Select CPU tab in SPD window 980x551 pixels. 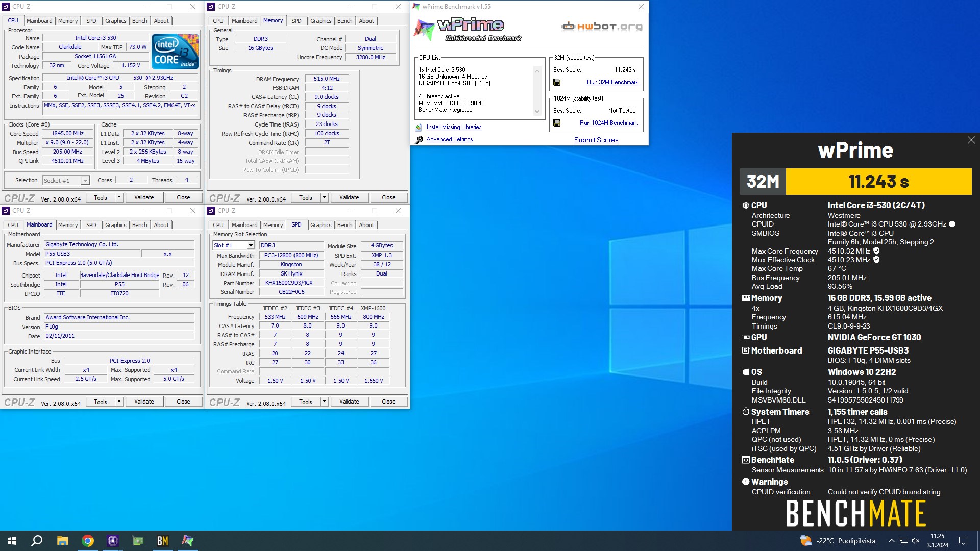pos(218,225)
